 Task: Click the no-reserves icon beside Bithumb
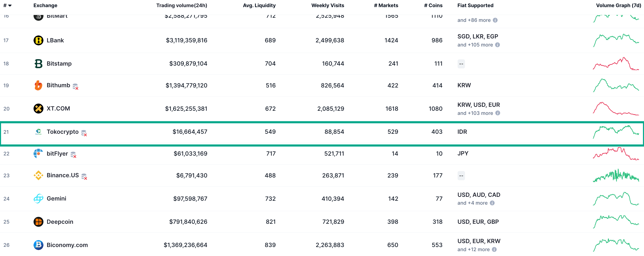75,86
